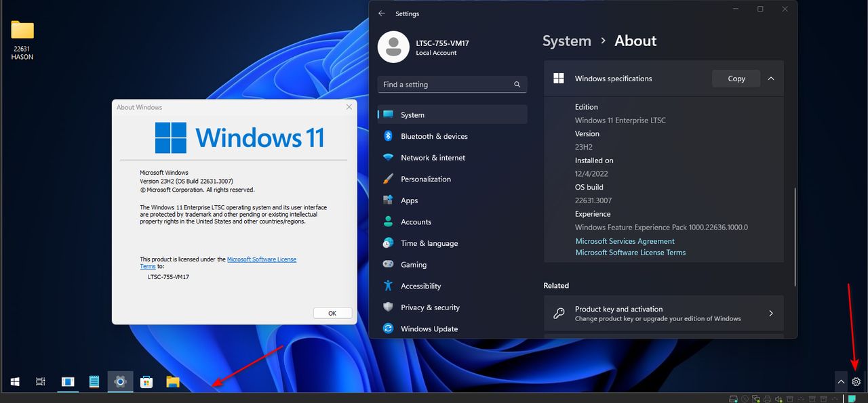Launch Microsoft Store from the taskbar
The height and width of the screenshot is (403, 868).
[146, 382]
